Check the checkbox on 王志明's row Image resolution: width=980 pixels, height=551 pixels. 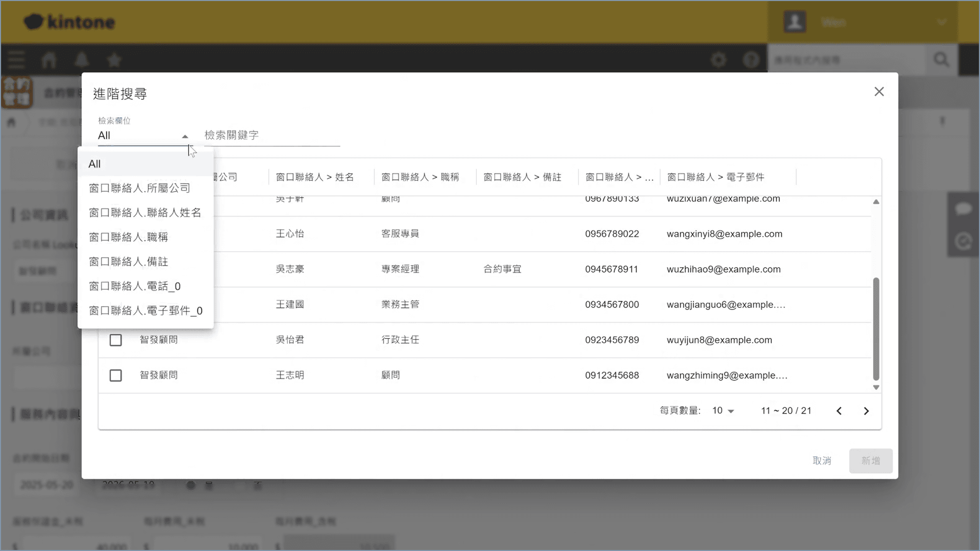115,375
